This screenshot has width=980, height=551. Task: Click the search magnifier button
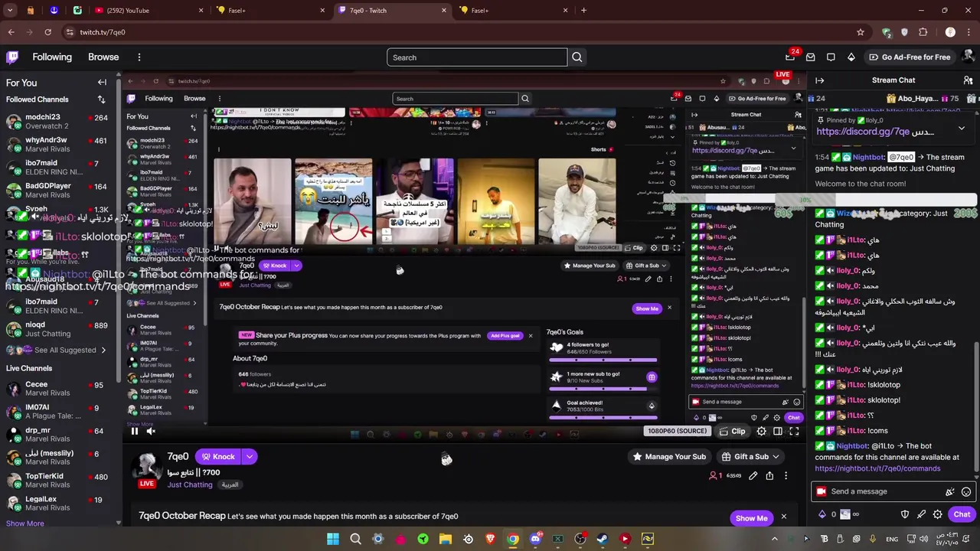pyautogui.click(x=577, y=57)
